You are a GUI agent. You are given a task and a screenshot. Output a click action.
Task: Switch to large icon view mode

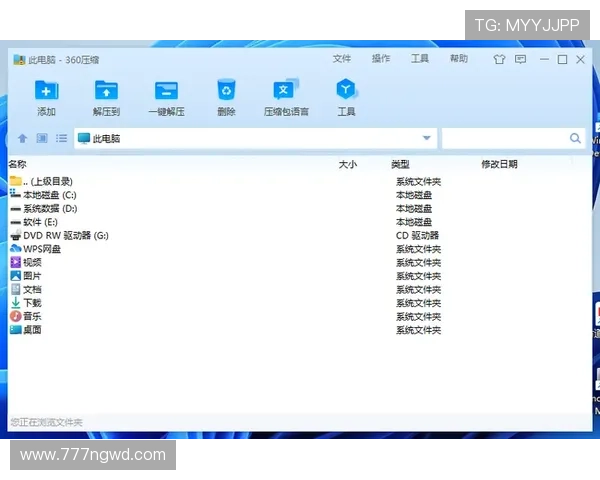coord(42,138)
